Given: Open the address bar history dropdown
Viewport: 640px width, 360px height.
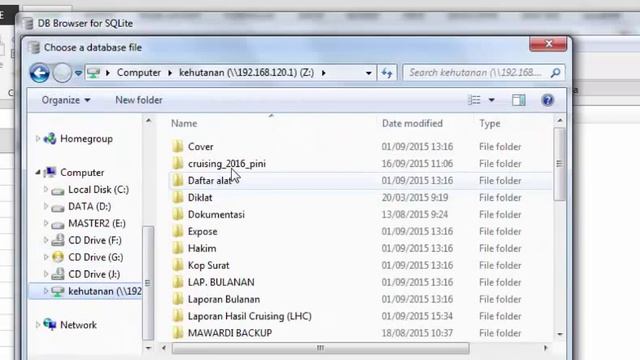Looking at the screenshot, I should tap(369, 73).
